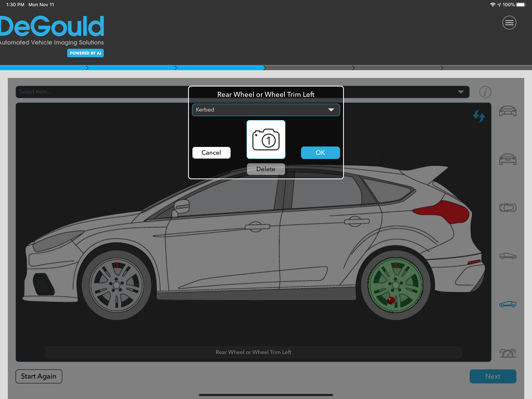Click the Wi-Fi icon in status bar
Image resolution: width=532 pixels, height=399 pixels.
click(492, 4)
